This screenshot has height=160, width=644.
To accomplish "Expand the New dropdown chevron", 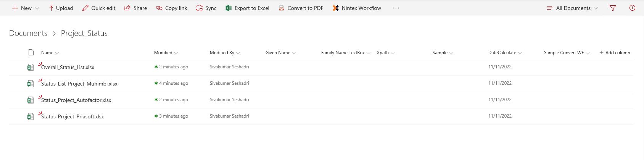I will (x=37, y=8).
